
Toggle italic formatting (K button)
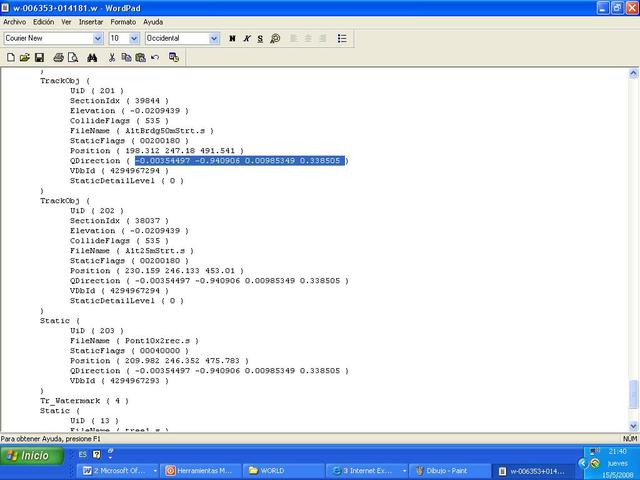click(246, 39)
